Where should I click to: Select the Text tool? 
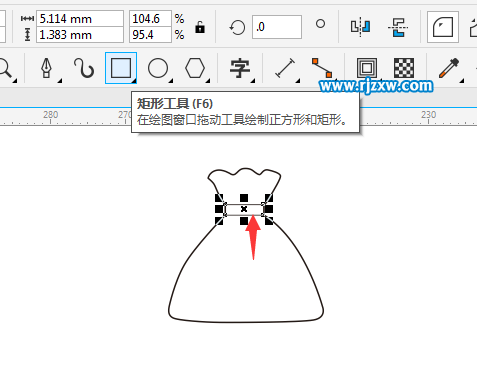click(240, 68)
